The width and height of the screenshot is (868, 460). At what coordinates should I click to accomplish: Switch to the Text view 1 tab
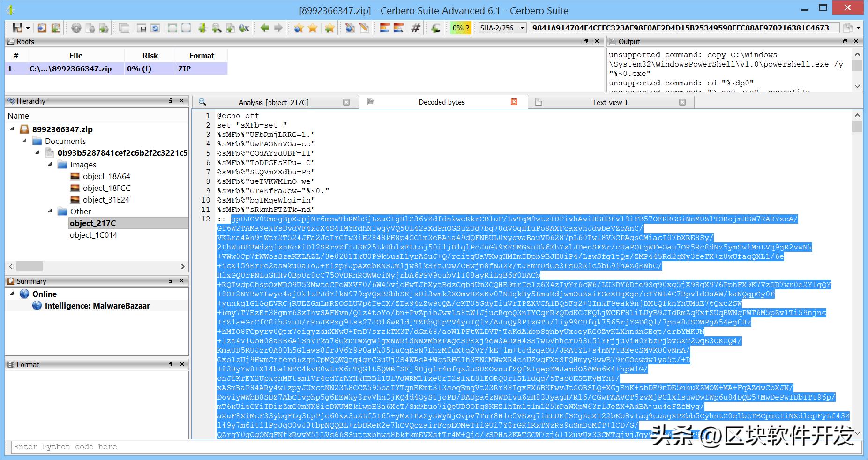609,102
